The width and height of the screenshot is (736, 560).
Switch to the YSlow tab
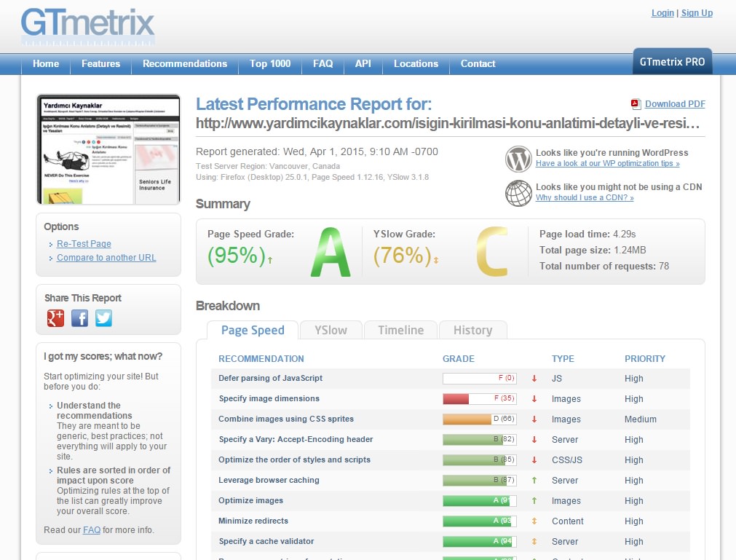point(331,330)
